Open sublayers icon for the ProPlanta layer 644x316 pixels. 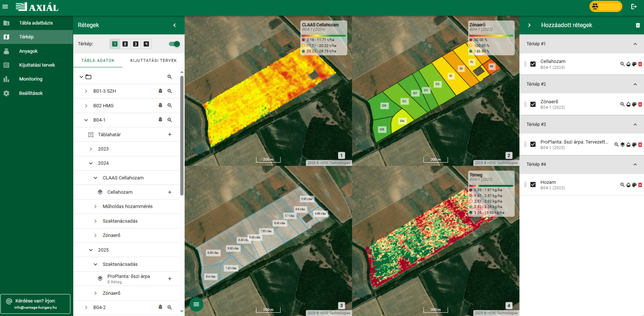pos(622,145)
